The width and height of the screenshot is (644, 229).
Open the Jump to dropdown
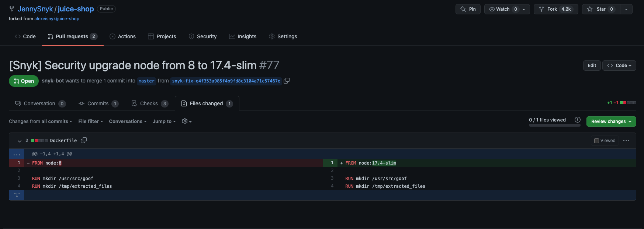[164, 121]
